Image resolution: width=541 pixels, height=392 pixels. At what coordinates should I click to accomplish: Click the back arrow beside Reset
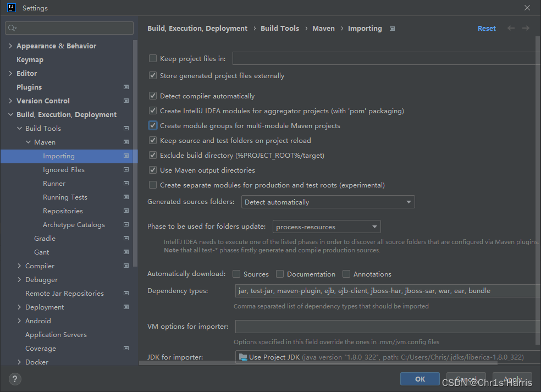pyautogui.click(x=510, y=28)
